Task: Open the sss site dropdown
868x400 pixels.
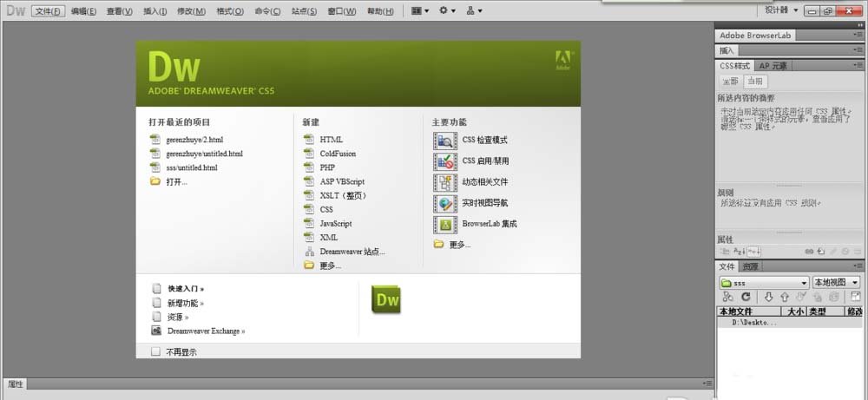Action: (765, 283)
